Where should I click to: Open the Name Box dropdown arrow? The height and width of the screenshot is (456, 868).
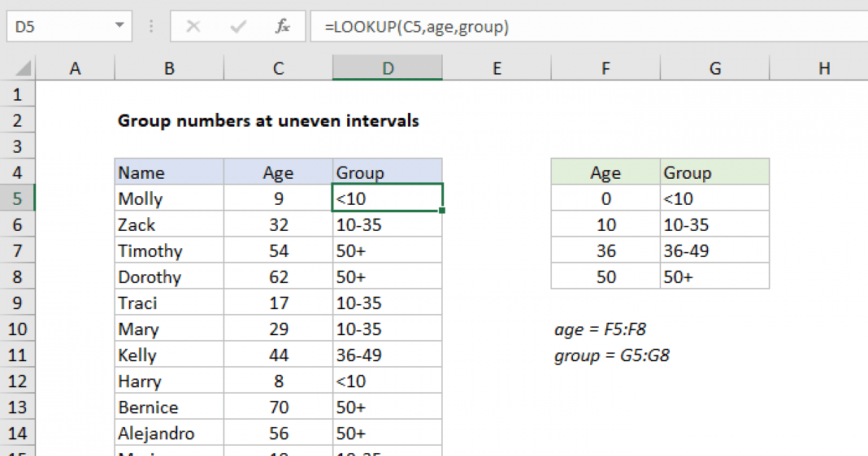point(119,27)
